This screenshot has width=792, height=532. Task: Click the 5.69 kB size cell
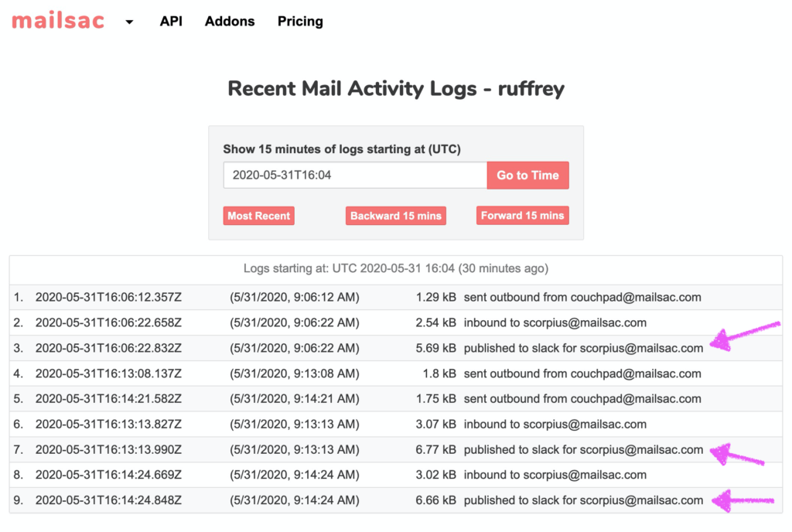coord(436,348)
